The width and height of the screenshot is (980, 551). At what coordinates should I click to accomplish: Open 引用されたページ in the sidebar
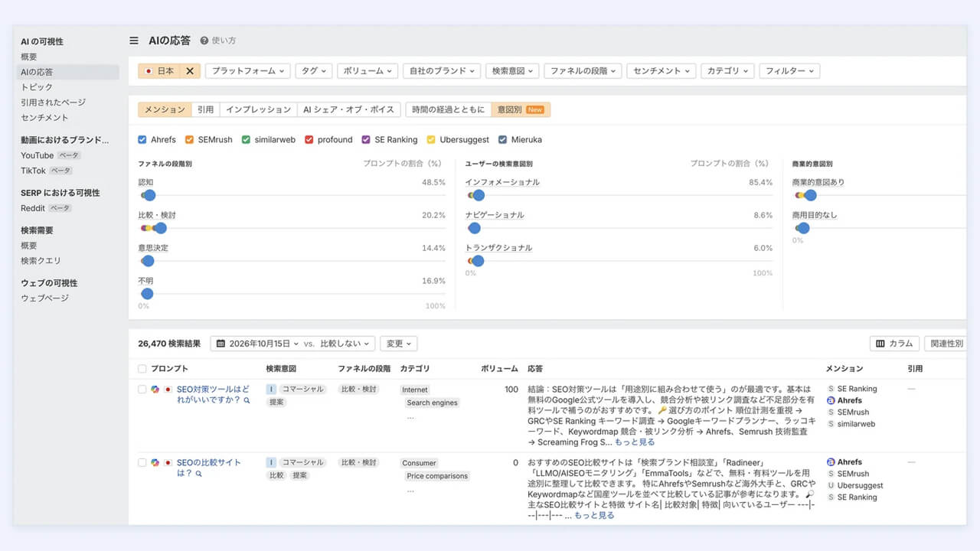[53, 103]
